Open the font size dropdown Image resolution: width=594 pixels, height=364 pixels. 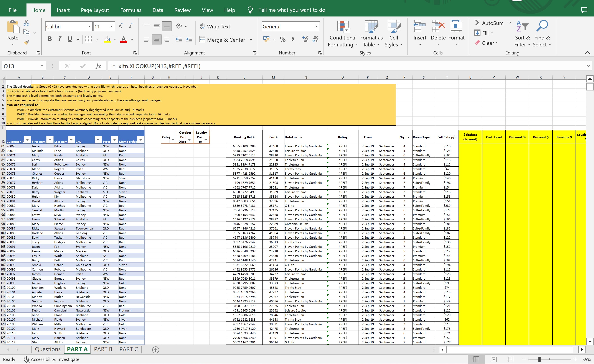tap(111, 26)
